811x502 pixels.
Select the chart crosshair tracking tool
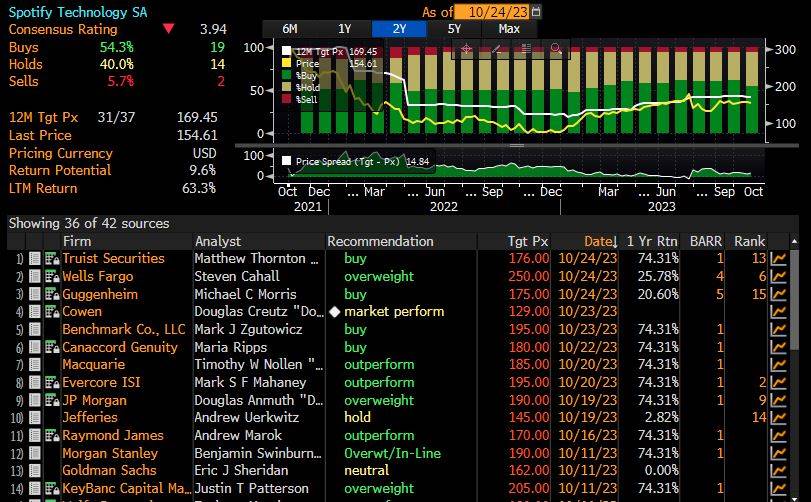click(x=466, y=49)
